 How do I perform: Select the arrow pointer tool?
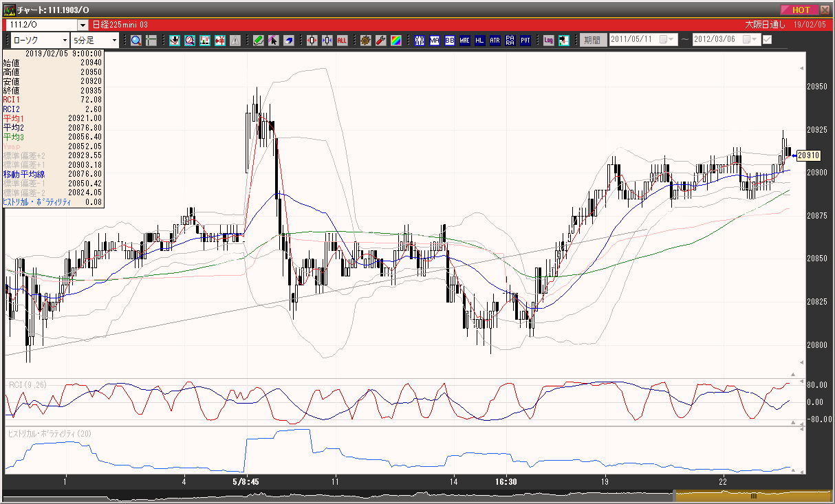click(274, 40)
